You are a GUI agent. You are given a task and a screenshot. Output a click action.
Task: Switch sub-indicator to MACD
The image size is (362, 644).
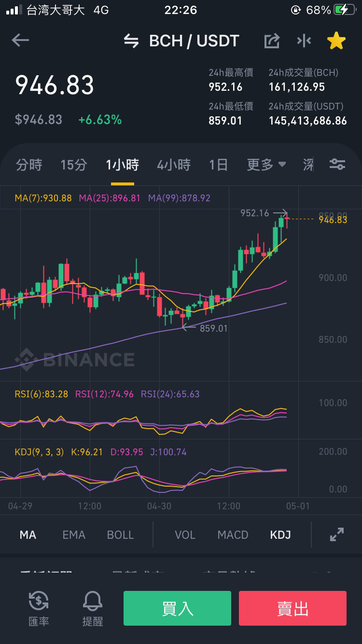(233, 535)
